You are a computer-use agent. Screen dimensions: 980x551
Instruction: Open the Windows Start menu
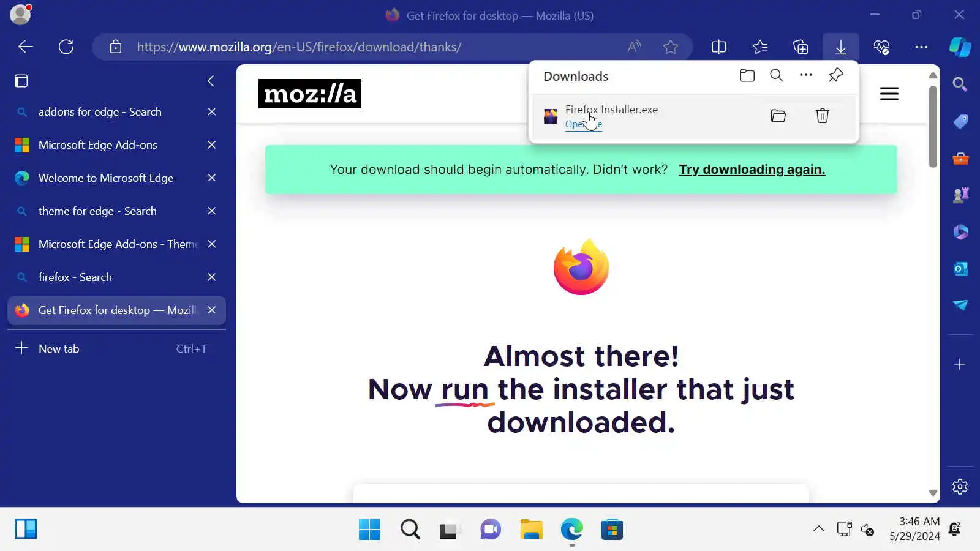point(369,530)
